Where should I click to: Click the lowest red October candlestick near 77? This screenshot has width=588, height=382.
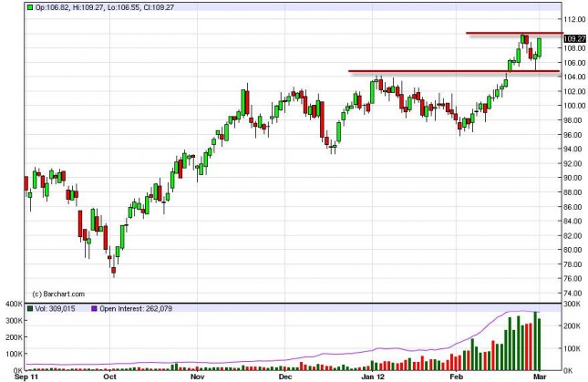click(x=114, y=270)
